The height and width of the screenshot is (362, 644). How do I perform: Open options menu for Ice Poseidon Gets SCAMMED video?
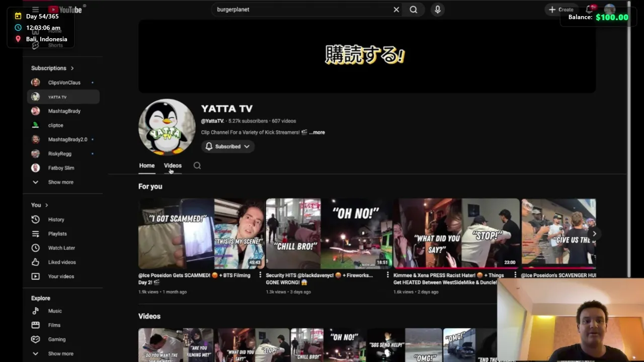point(260,275)
